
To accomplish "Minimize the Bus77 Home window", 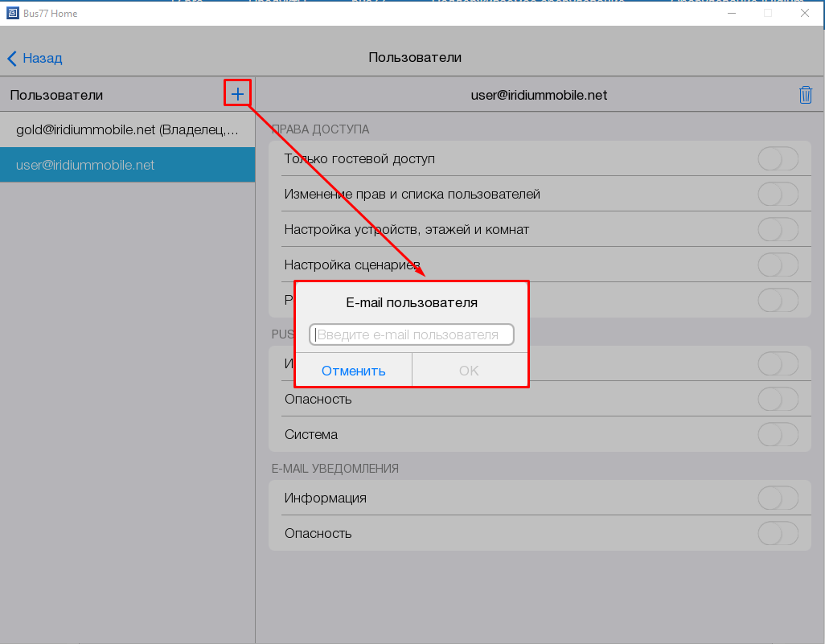I will [730, 13].
